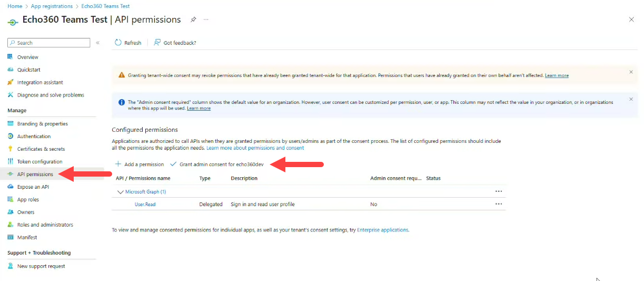Viewport: 644px width, 281px height.
Task: Click the Diagnose and solve problems wrench icon
Action: (x=11, y=95)
